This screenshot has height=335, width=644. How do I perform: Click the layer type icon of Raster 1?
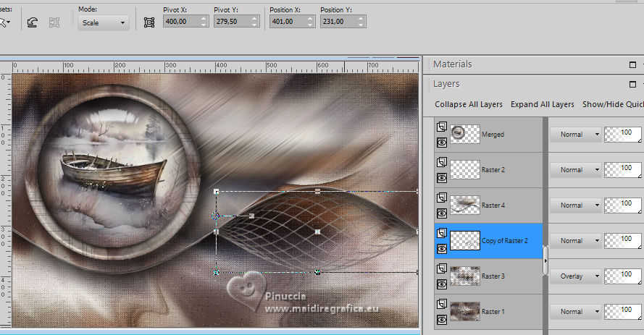442,304
